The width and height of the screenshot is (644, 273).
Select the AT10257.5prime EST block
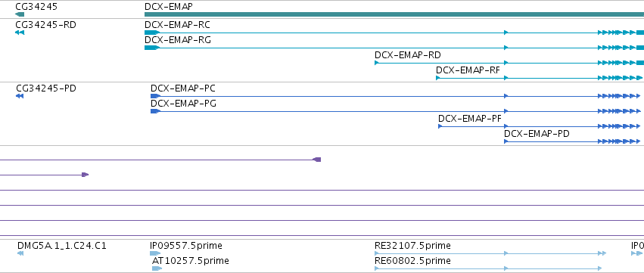pos(157,268)
